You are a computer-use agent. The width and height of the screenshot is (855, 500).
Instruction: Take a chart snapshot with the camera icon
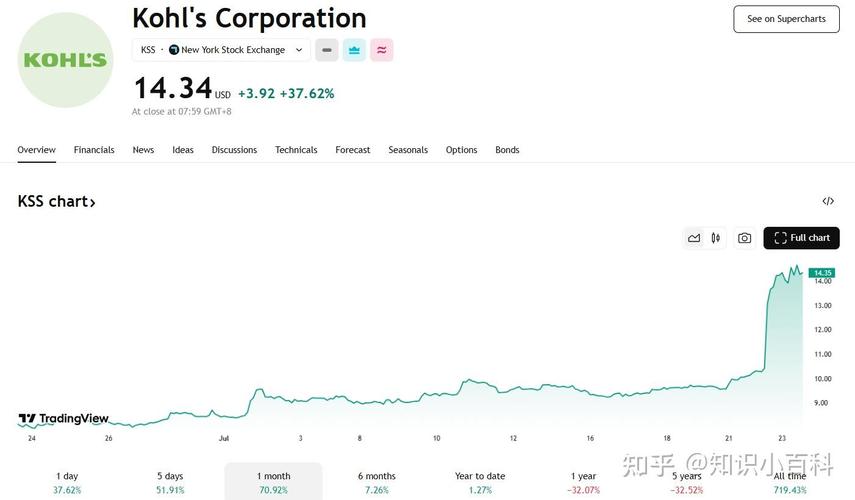744,238
